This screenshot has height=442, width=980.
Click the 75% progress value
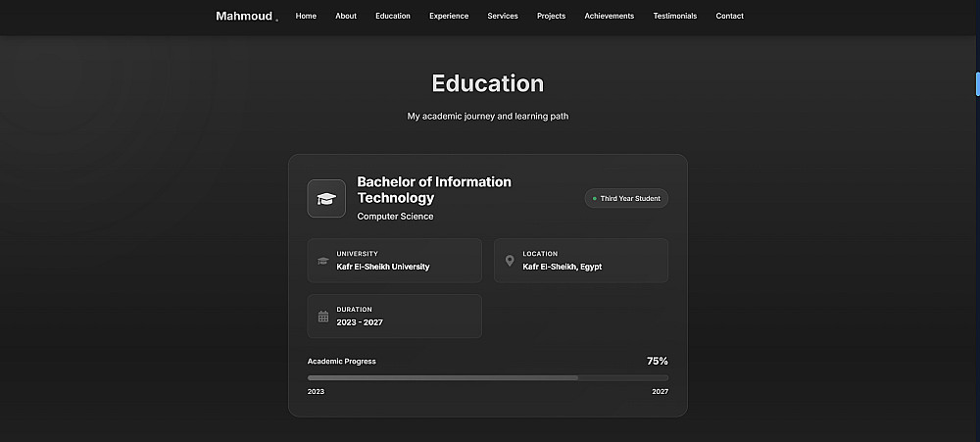[657, 361]
